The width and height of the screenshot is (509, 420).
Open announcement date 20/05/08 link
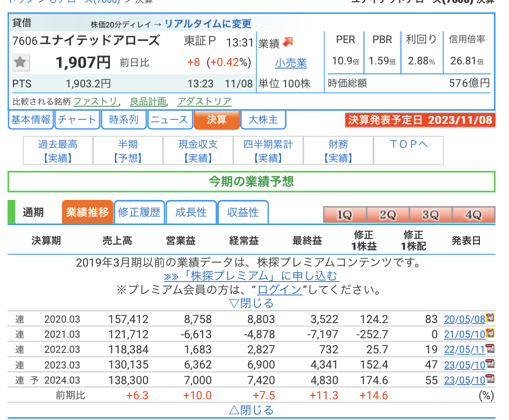[465, 319]
